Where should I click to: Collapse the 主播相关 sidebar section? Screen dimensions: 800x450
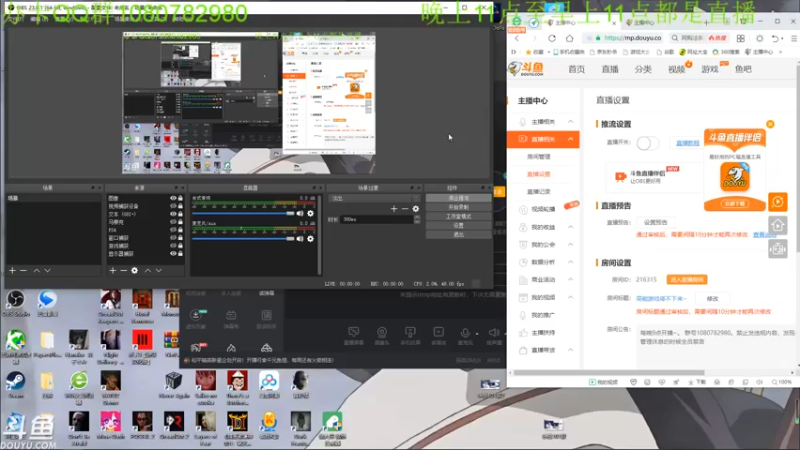(570, 121)
